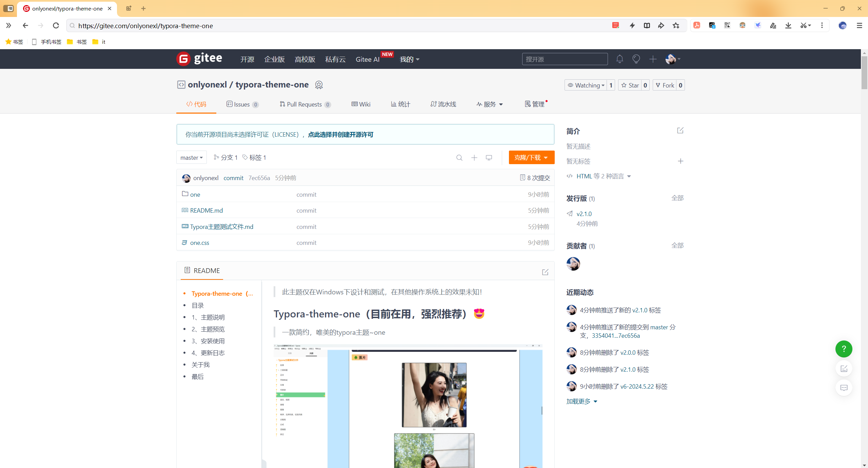The width and height of the screenshot is (868, 468).
Task: Edit the 简介 description
Action: click(x=680, y=131)
